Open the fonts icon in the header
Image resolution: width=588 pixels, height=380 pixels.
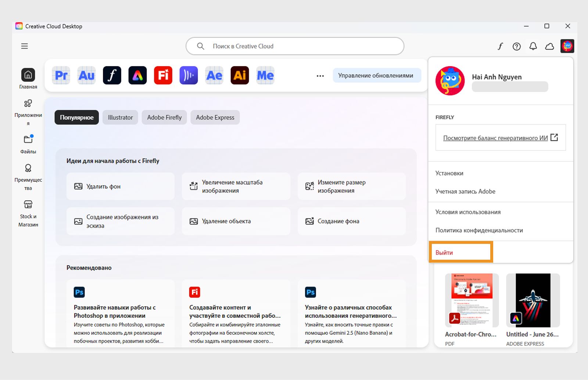click(500, 46)
